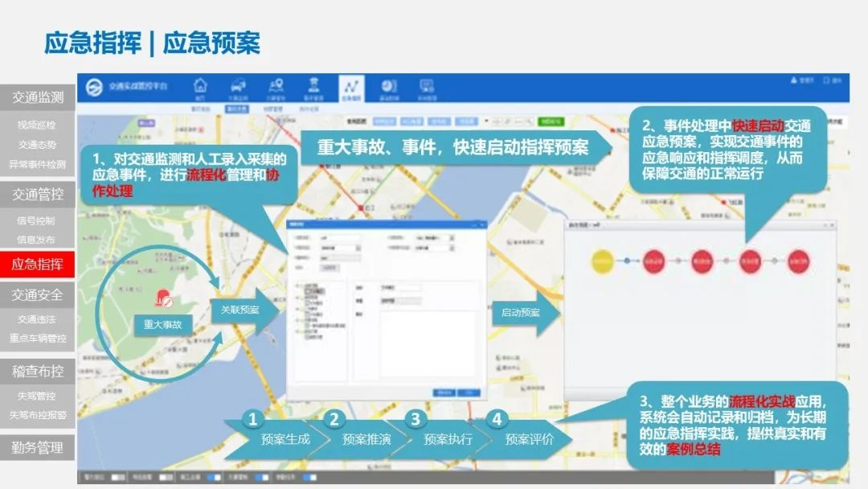Open the personnel analysis icon in top navigation
The height and width of the screenshot is (489, 868).
click(x=313, y=86)
